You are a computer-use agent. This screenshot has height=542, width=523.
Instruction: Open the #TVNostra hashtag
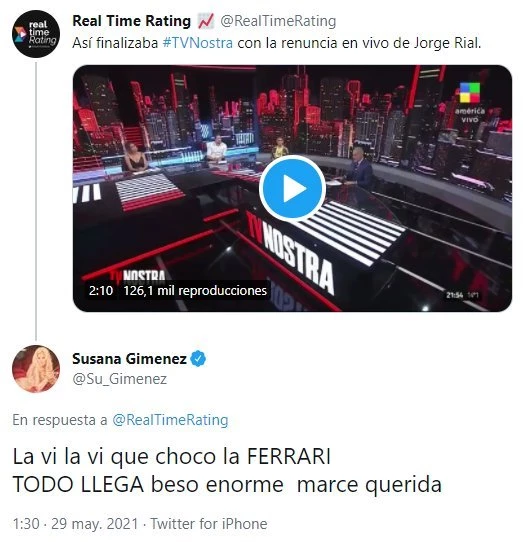pos(198,43)
